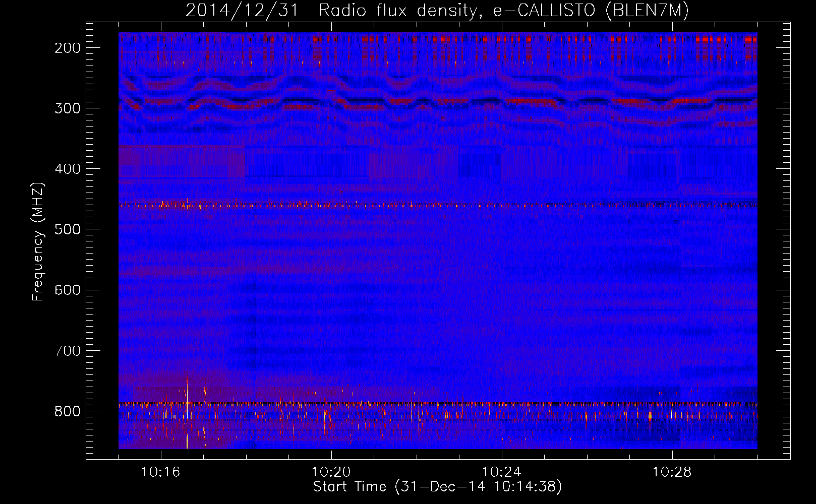Screen dimensions: 816x504
Task: Click the 600 frequency axis label
Action: point(68,290)
